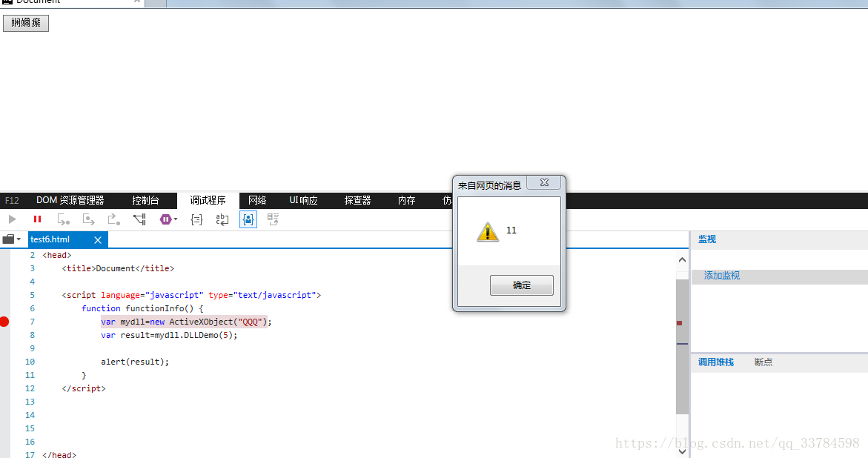Click the code scrollbar up arrow
868x458 pixels.
(x=682, y=260)
